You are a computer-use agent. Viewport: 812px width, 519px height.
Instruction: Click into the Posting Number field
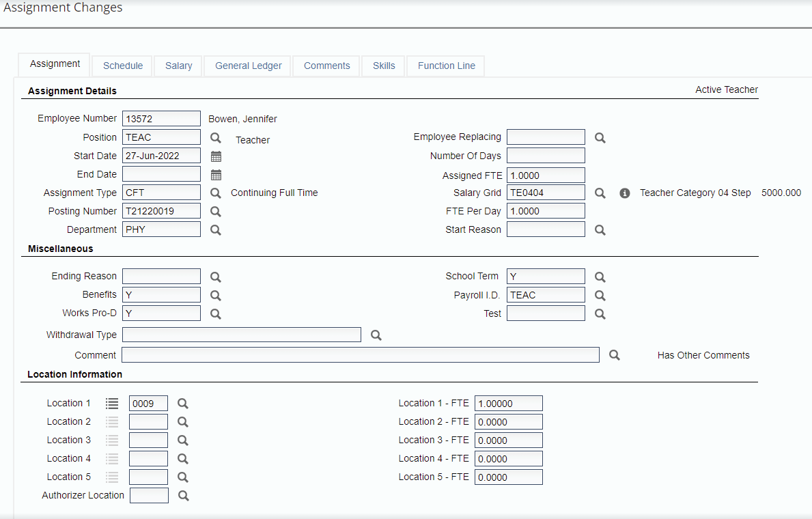coord(161,211)
